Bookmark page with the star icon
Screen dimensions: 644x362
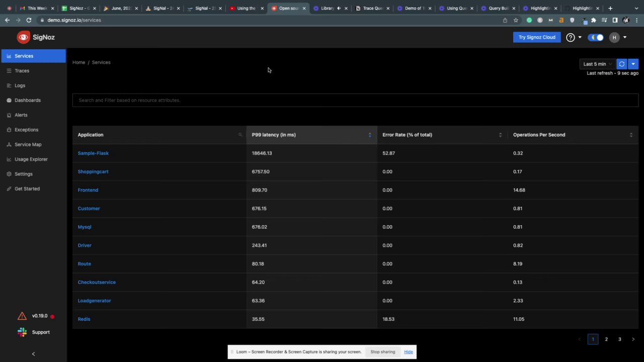click(x=516, y=20)
